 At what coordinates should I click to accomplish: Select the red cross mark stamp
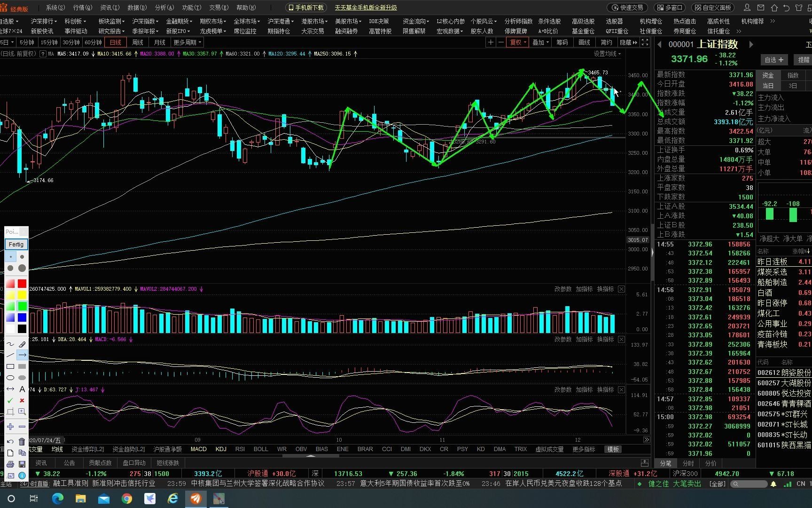tap(22, 400)
